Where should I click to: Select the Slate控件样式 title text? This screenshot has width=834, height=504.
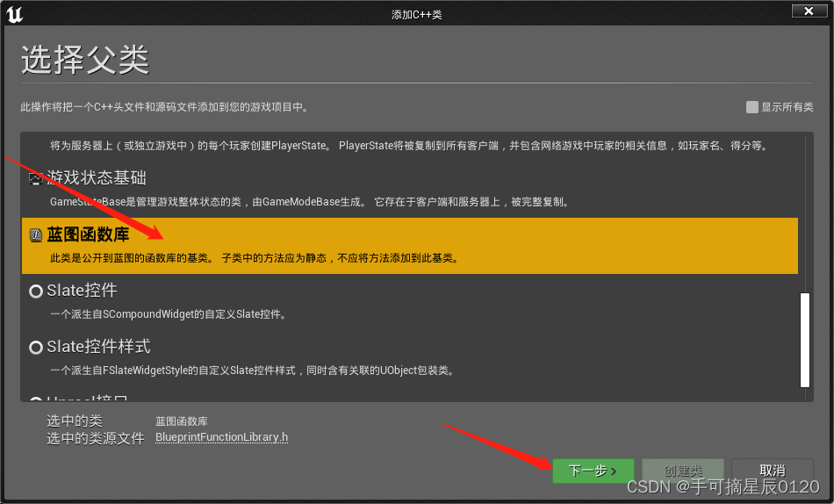tap(99, 347)
